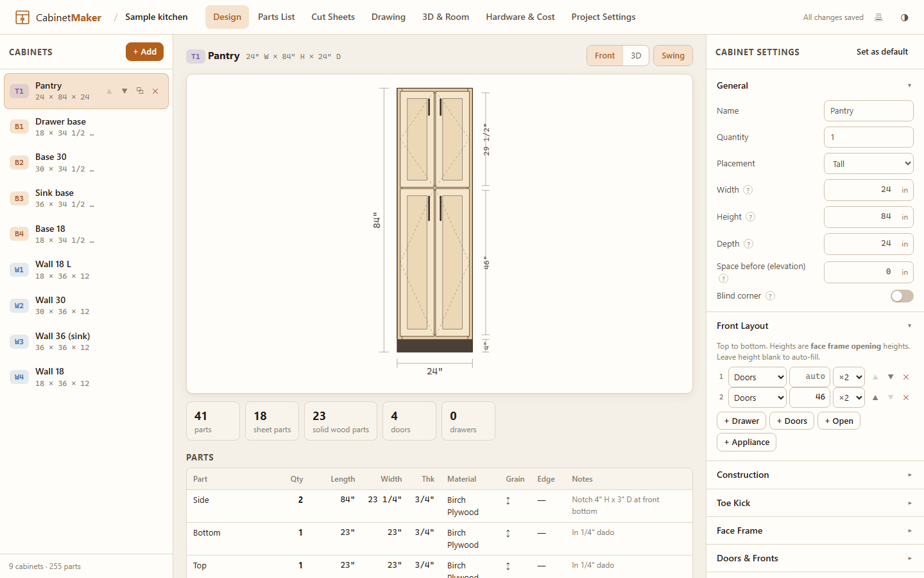Switch to the Hardware & Cost tab
Image resolution: width=924 pixels, height=578 pixels.
pyautogui.click(x=520, y=17)
